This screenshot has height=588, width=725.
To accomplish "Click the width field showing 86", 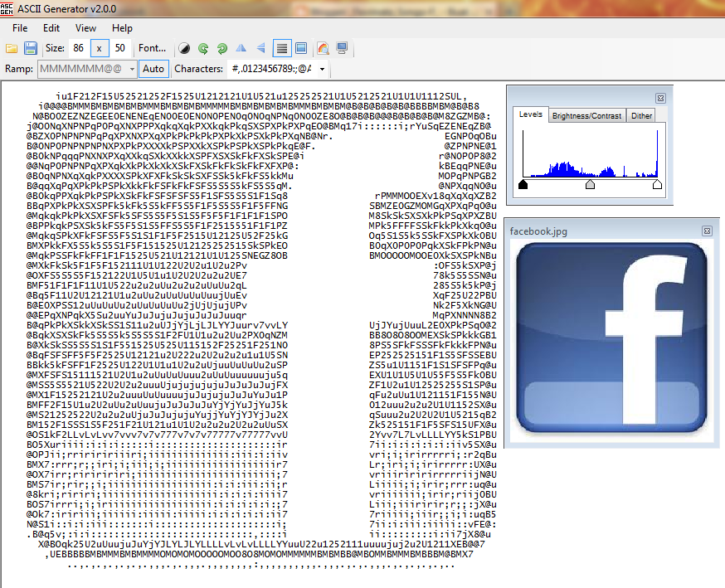I will (79, 48).
